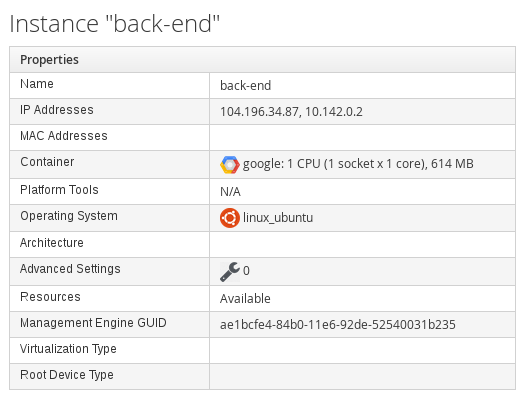Open Advanced Settings wrench icon
Screen dimensions: 529x399
pyautogui.click(x=230, y=272)
